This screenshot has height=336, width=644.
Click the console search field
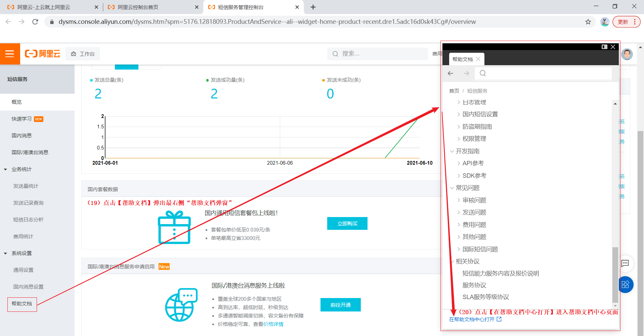377,54
